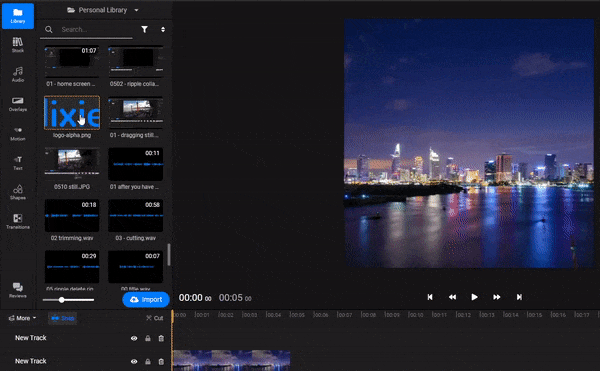Adjust the thumbnail size slider
This screenshot has width=600, height=371.
click(68, 300)
